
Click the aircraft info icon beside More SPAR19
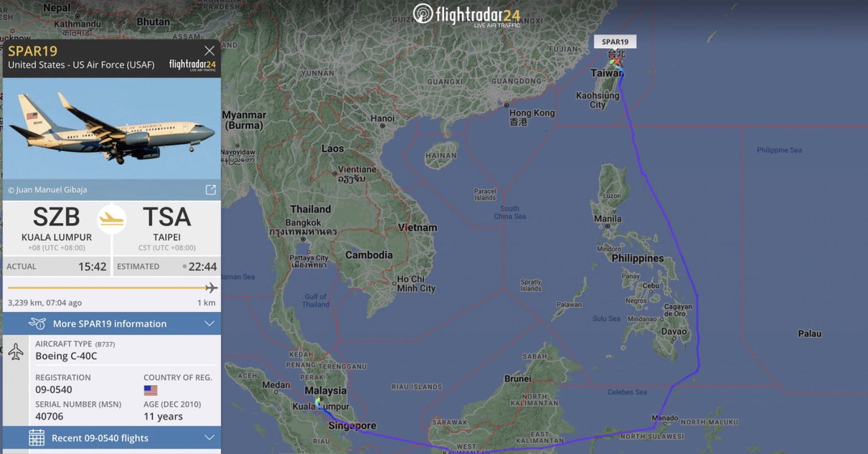[x=37, y=323]
